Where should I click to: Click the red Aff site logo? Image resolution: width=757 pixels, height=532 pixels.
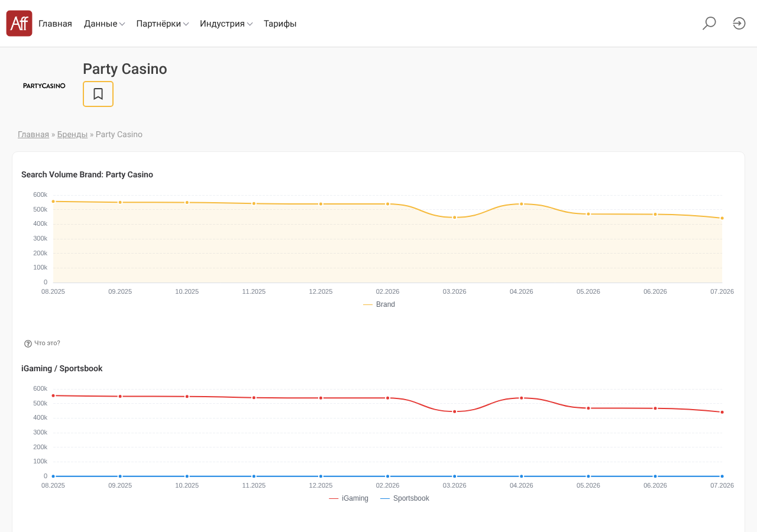tap(19, 24)
